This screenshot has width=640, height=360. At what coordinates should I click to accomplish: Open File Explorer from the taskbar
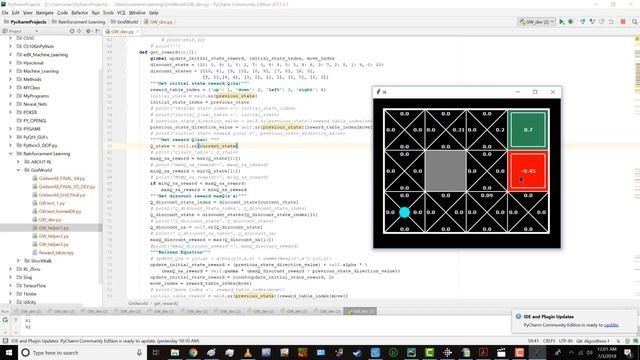point(175,353)
